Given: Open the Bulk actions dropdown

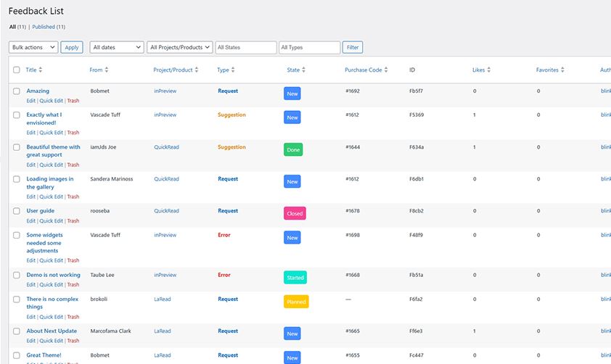Looking at the screenshot, I should [x=33, y=48].
